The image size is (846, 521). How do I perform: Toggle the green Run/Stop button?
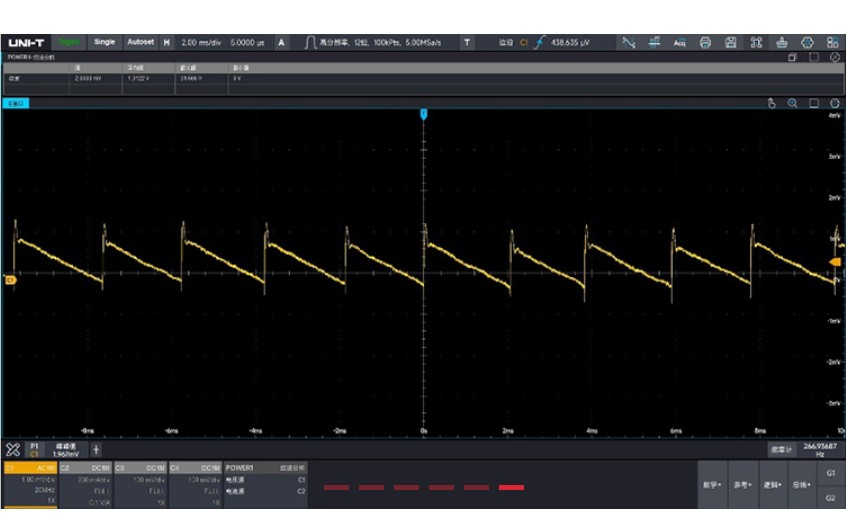click(x=69, y=42)
